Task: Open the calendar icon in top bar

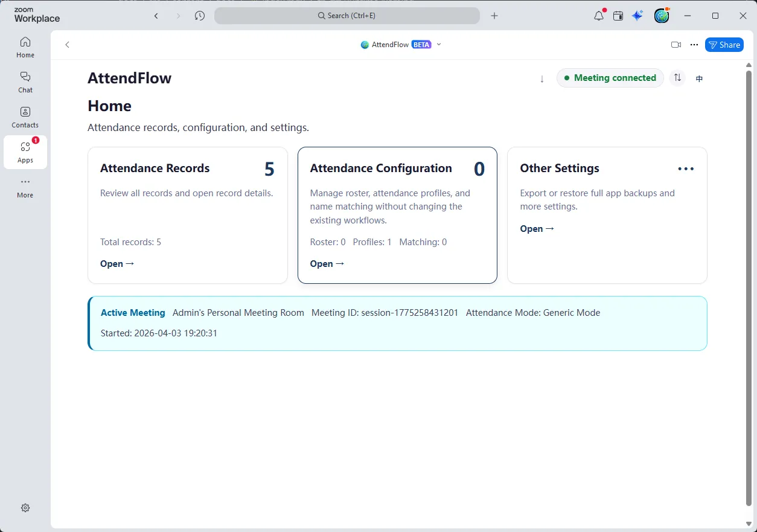Action: [618, 16]
